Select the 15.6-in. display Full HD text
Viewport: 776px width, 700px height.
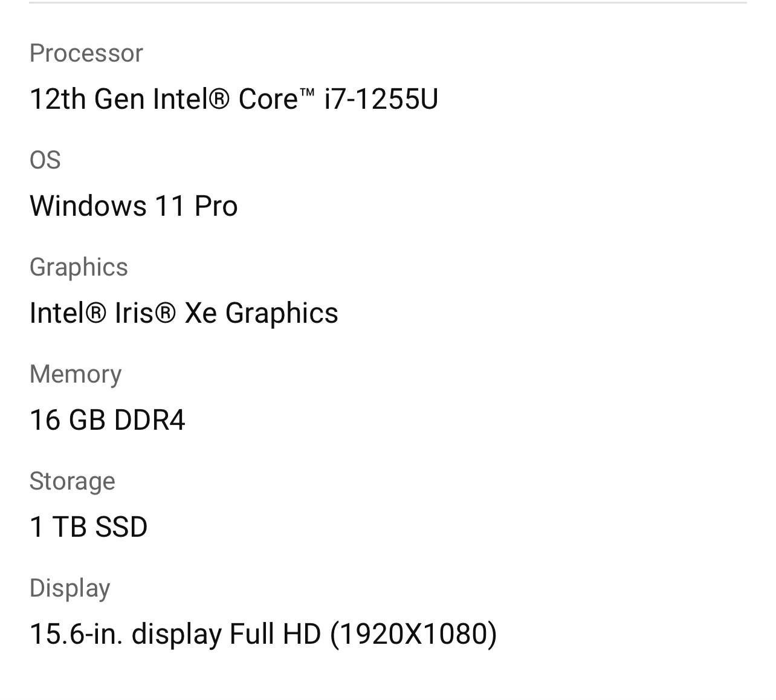(175, 634)
